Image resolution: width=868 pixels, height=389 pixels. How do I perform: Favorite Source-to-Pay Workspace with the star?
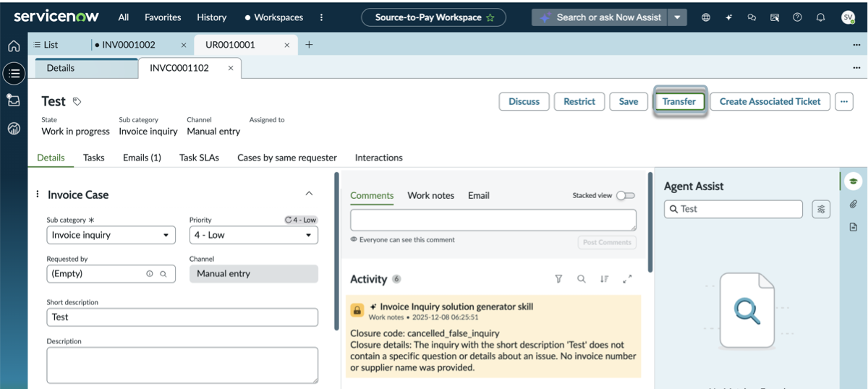pyautogui.click(x=490, y=17)
